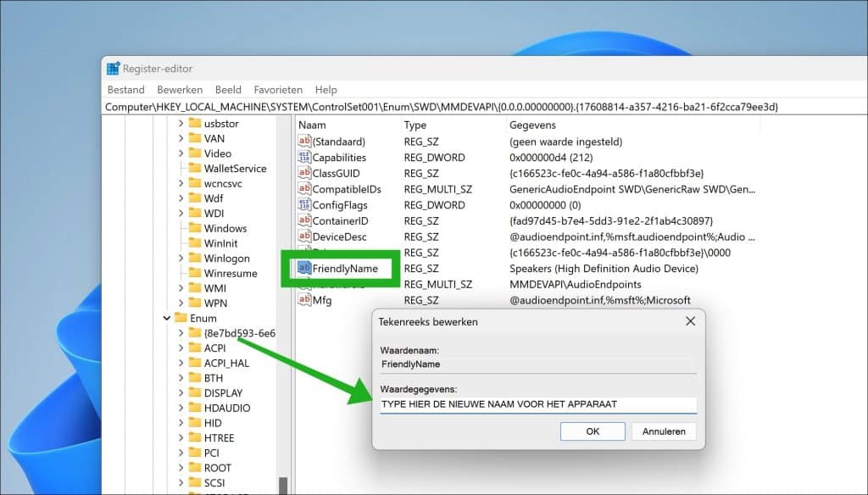Open the Help menu

click(x=326, y=89)
